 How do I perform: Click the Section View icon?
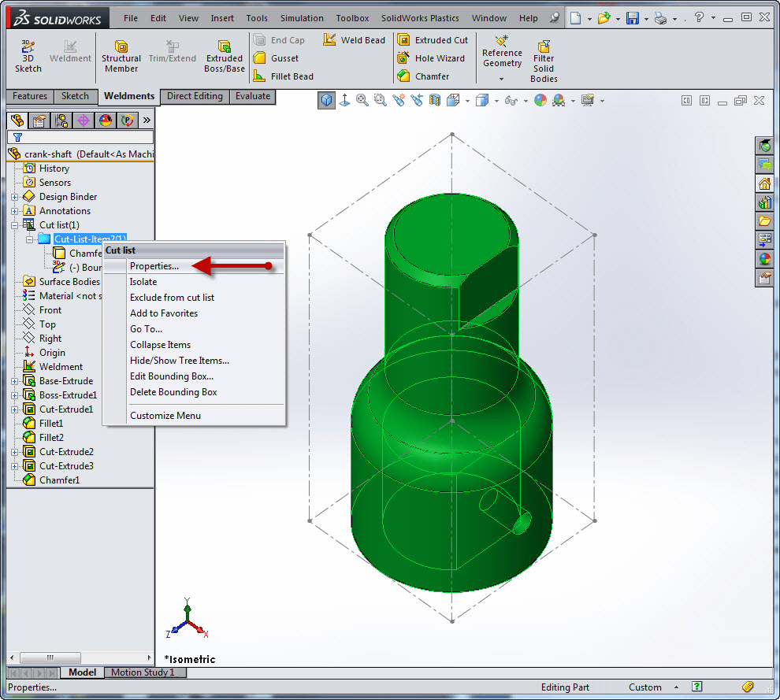click(x=434, y=101)
